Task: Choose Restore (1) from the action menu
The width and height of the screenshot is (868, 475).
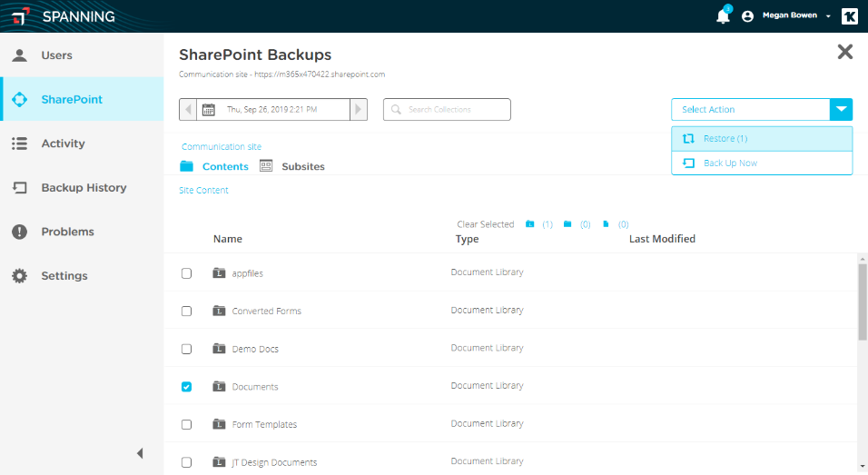Action: pyautogui.click(x=762, y=138)
